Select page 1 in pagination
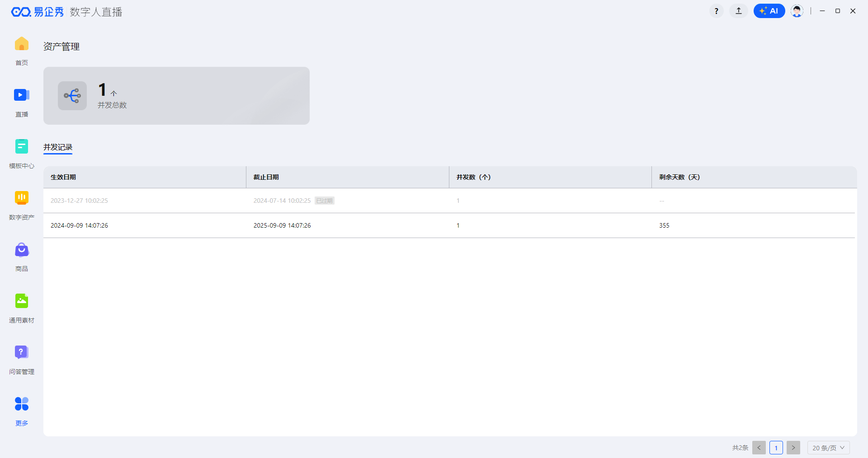 pyautogui.click(x=776, y=448)
